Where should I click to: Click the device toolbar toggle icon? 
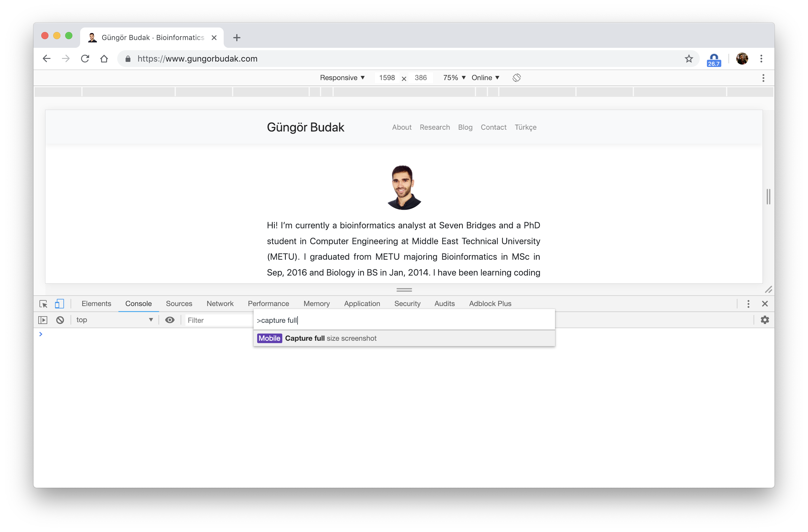[x=60, y=303]
